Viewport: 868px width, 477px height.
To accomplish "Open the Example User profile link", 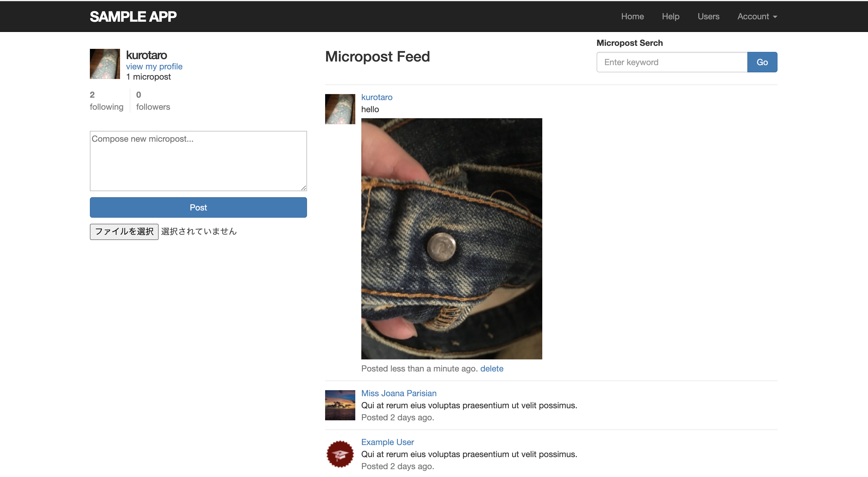I will pos(387,442).
